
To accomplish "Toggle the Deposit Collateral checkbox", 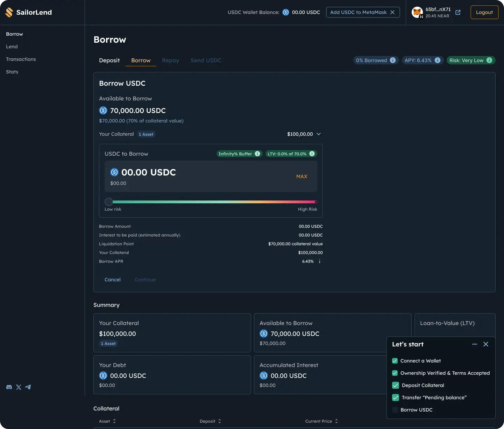I will 395,385.
